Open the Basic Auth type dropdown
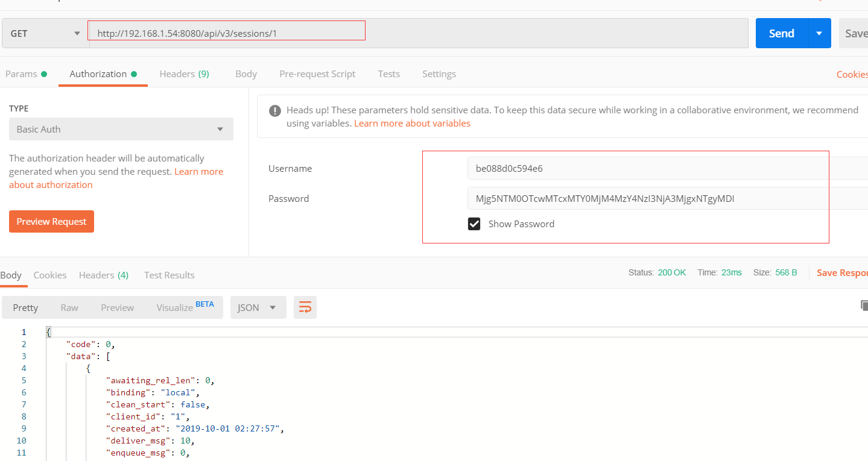 pyautogui.click(x=121, y=130)
